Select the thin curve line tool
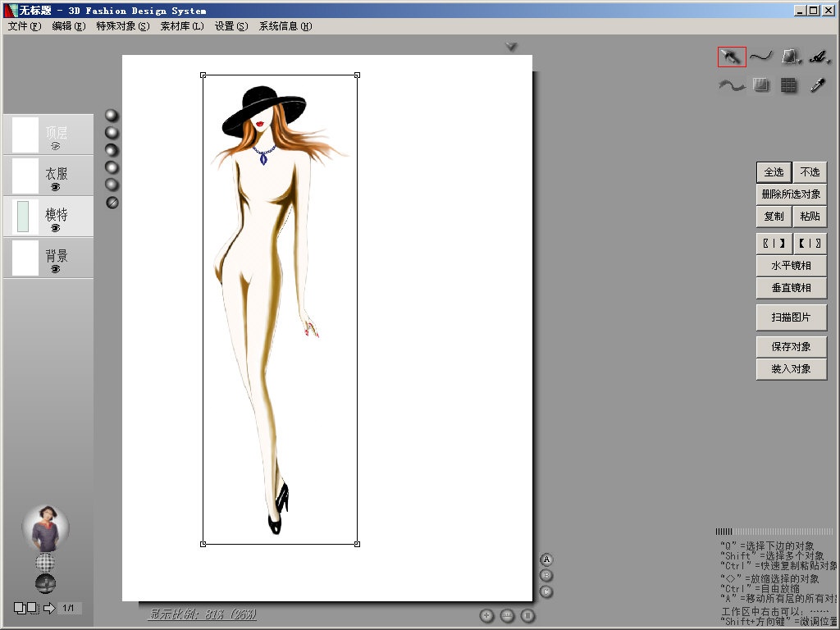 (x=760, y=56)
